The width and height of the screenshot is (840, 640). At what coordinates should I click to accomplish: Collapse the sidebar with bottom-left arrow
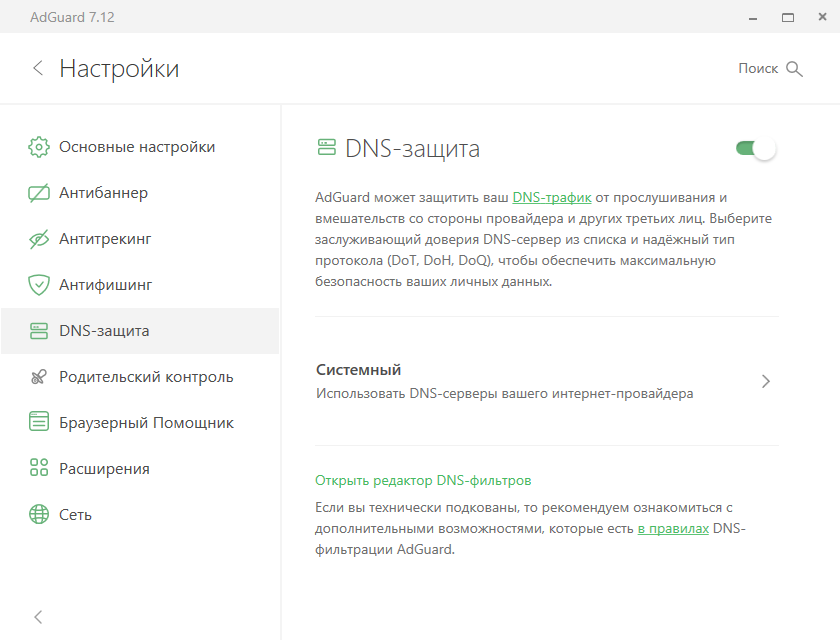[x=38, y=617]
